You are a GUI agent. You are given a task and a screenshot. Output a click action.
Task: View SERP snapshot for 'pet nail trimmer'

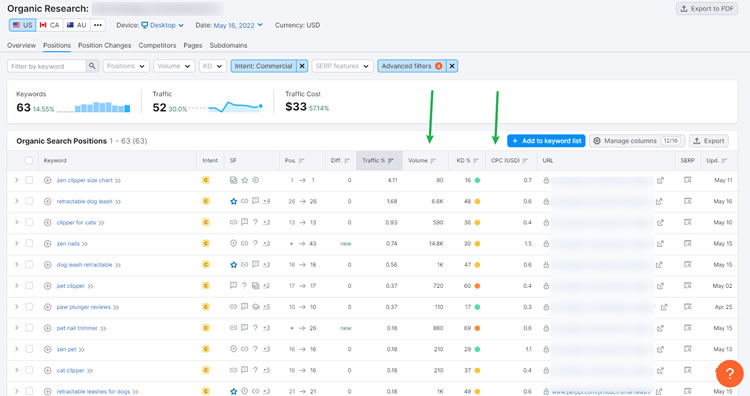pyautogui.click(x=687, y=328)
